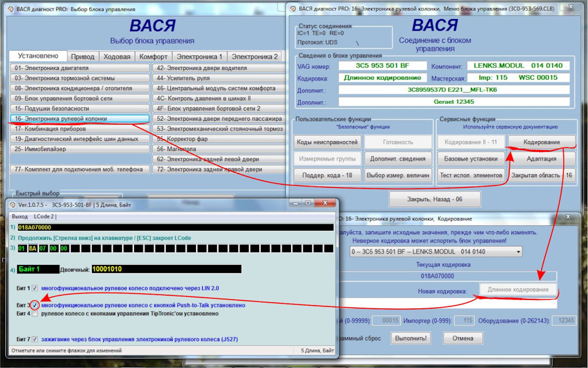This screenshot has width=588, height=368.
Task: Open 53- Электромеханический стояночный тормоз
Action: pos(219,129)
